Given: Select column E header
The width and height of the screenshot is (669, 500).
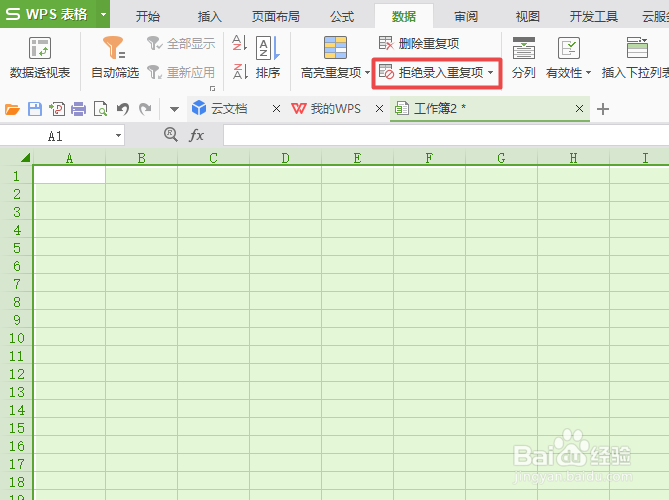Looking at the screenshot, I should (x=357, y=158).
